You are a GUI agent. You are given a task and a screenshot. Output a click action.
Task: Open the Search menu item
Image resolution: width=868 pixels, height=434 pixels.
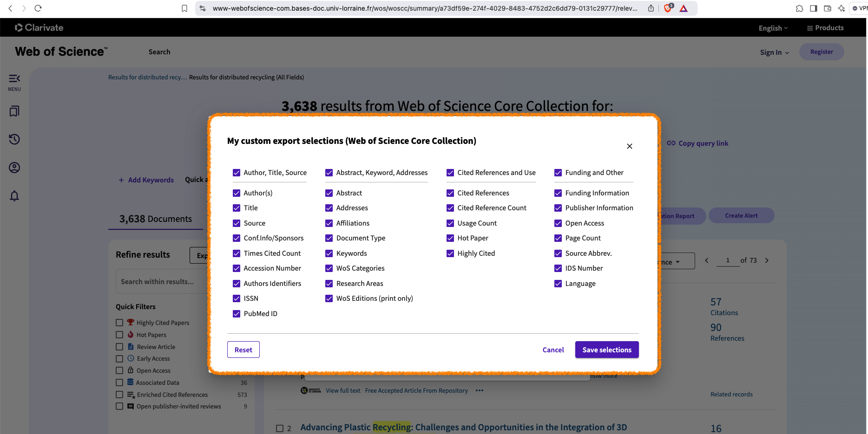(159, 52)
